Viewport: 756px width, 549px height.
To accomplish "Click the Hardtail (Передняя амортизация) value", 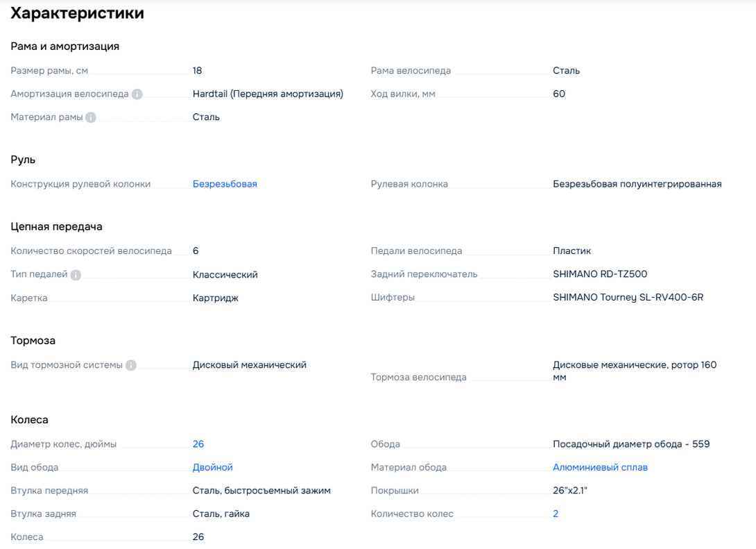I will pyautogui.click(x=268, y=94).
